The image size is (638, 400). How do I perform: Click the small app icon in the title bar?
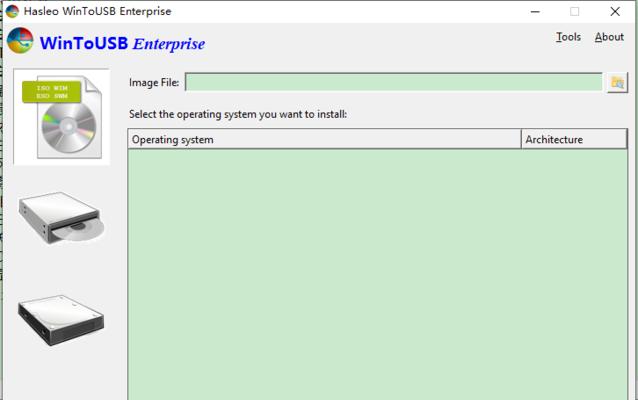tap(12, 11)
